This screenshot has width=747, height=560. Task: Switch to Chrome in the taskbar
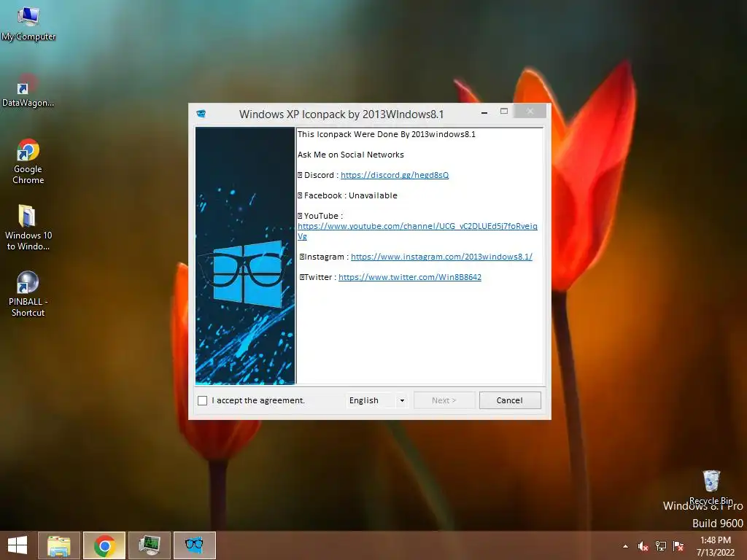pyautogui.click(x=104, y=545)
